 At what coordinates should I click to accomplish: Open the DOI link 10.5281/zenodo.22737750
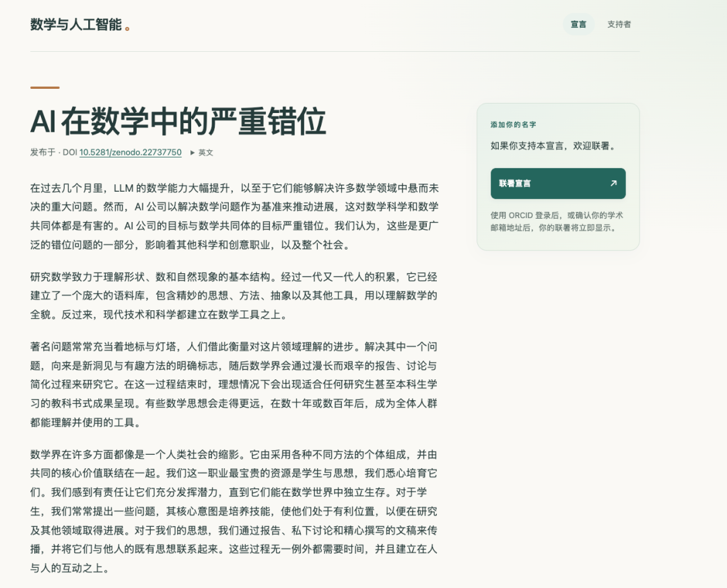pos(131,153)
